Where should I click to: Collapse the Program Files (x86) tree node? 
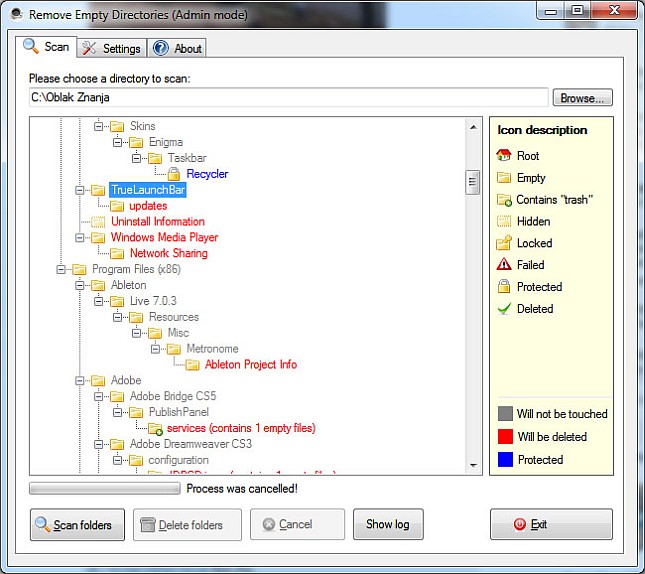(62, 270)
